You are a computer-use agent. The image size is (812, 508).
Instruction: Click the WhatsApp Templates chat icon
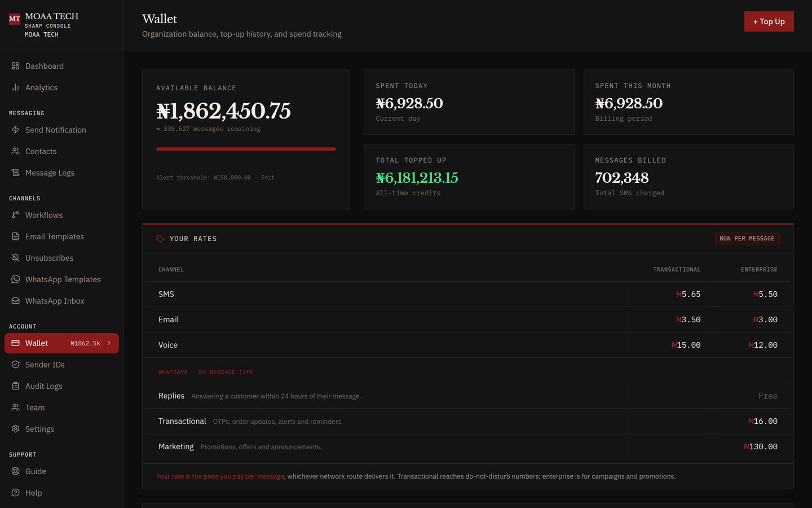tap(16, 279)
